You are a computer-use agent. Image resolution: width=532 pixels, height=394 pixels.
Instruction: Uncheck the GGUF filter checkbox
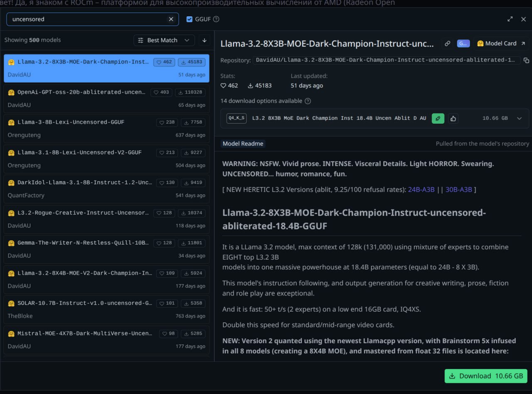190,19
